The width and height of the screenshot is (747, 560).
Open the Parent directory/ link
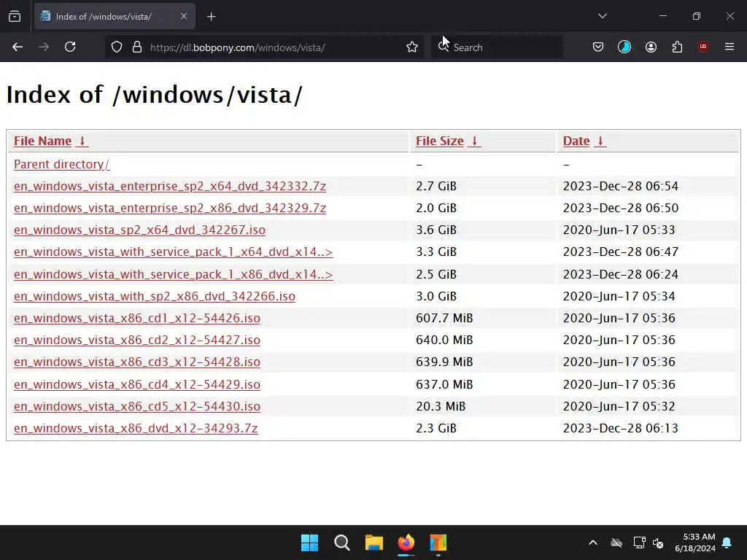click(62, 164)
